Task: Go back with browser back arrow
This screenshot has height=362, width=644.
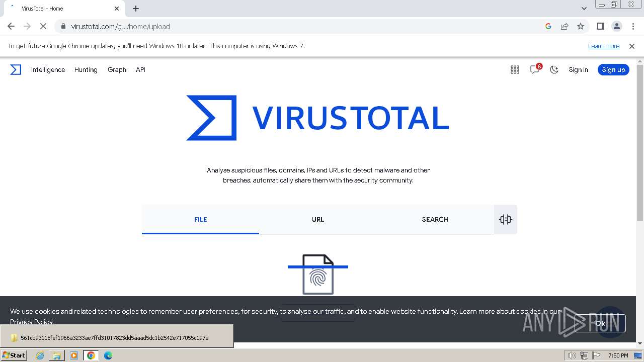Action: pyautogui.click(x=11, y=26)
